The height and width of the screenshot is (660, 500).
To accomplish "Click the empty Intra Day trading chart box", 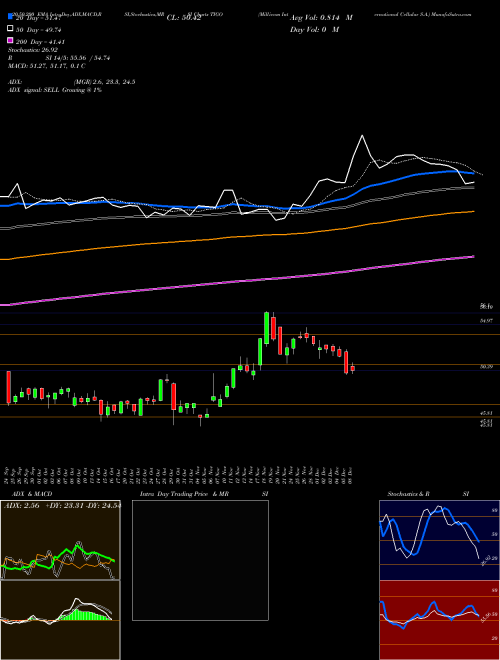I will [x=200, y=560].
